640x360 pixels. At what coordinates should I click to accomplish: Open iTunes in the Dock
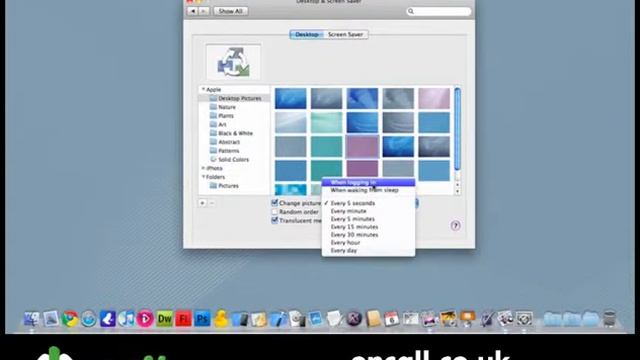(x=126, y=319)
